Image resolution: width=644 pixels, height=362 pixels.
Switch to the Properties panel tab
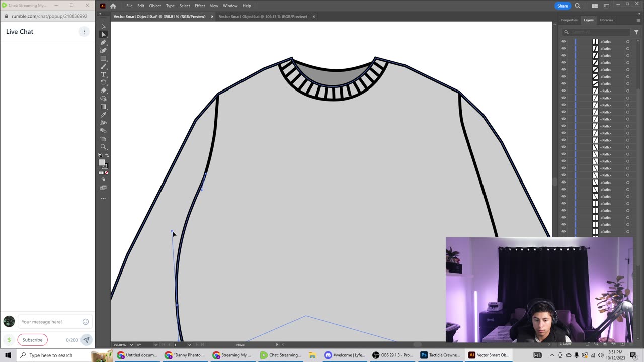tap(569, 20)
